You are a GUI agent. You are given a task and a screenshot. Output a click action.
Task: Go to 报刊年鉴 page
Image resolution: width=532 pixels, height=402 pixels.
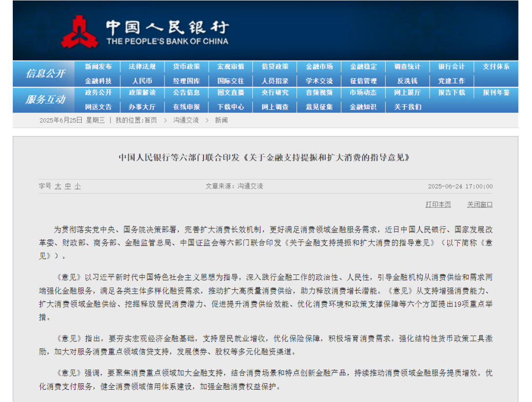click(x=497, y=92)
